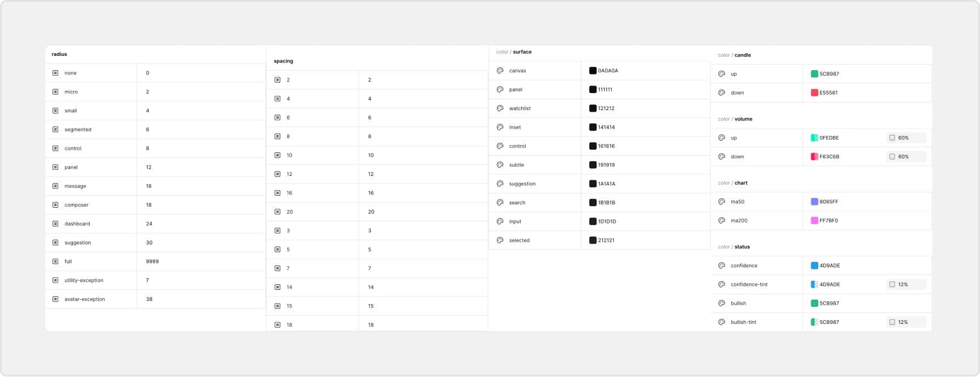
Task: Select the variable icon next to 'dashboard' radius
Action: 55,224
